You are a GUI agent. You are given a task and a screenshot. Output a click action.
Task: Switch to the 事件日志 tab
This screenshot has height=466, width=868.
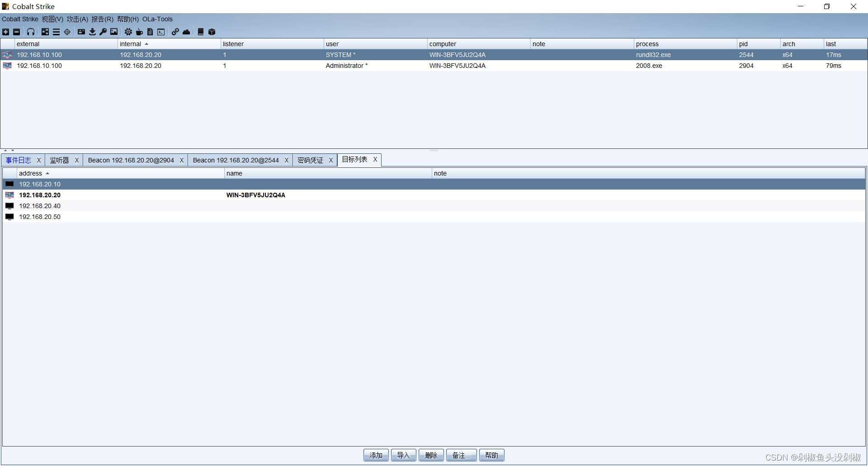(19, 160)
